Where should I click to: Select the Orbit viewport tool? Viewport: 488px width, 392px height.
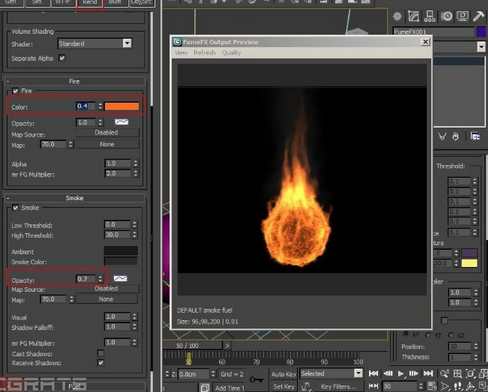(x=470, y=386)
